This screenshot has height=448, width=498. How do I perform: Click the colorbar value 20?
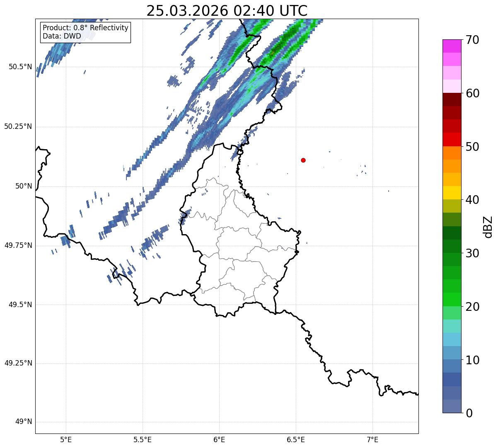472,307
